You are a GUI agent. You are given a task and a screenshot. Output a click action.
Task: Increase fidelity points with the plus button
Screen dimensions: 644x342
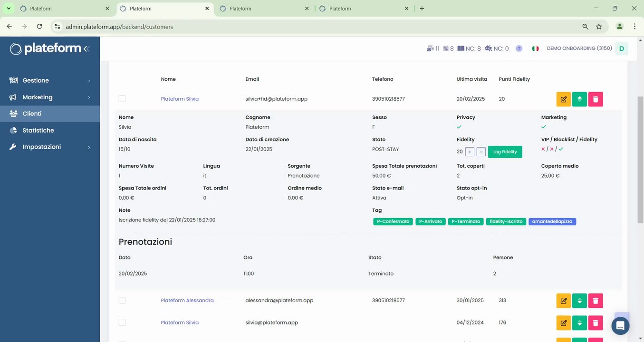pyautogui.click(x=470, y=152)
